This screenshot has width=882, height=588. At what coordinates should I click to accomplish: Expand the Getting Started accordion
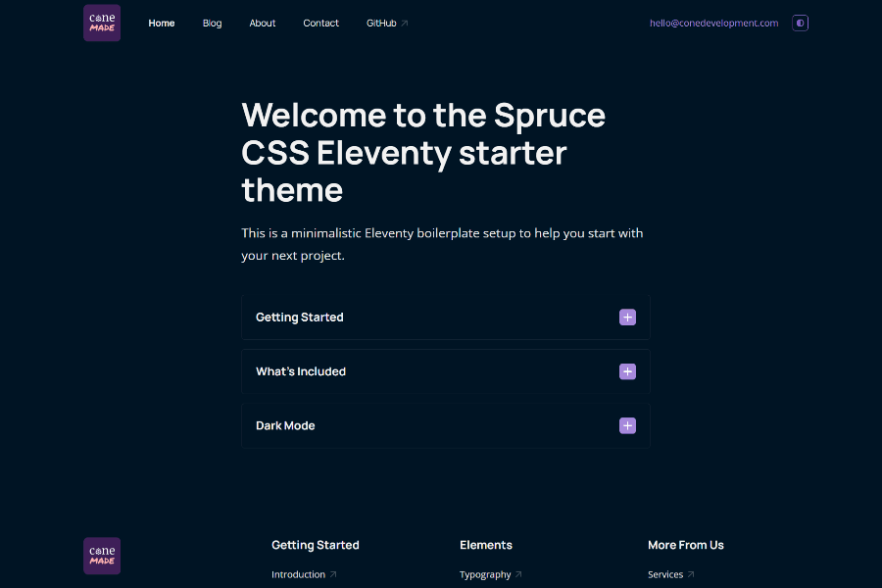click(446, 317)
